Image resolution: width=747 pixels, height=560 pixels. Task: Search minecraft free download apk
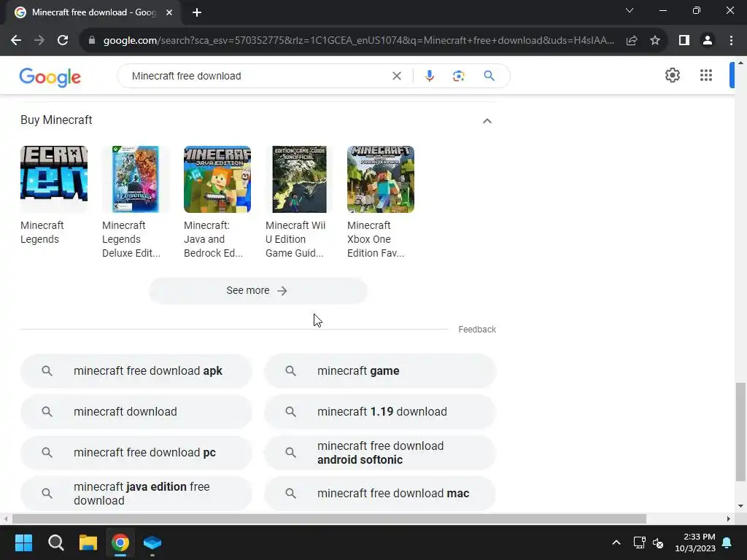pos(136,371)
